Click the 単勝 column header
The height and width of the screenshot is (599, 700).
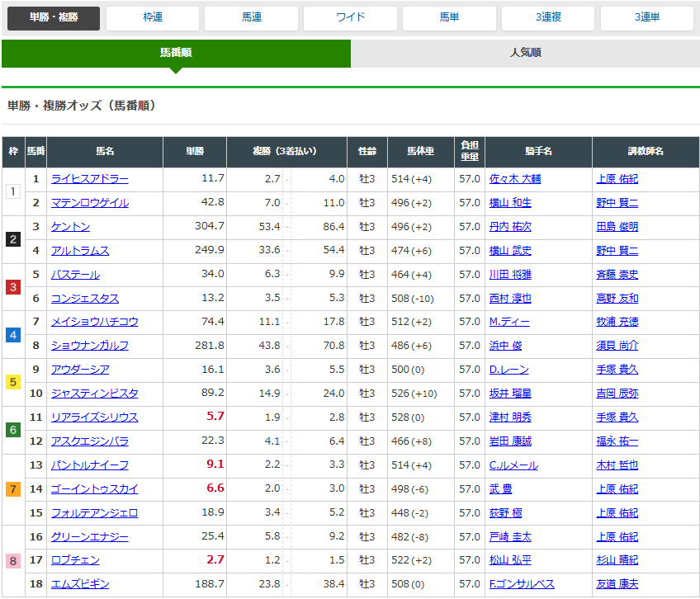(195, 152)
